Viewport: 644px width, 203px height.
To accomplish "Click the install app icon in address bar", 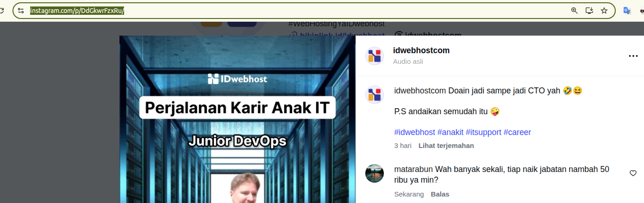I will pos(589,11).
